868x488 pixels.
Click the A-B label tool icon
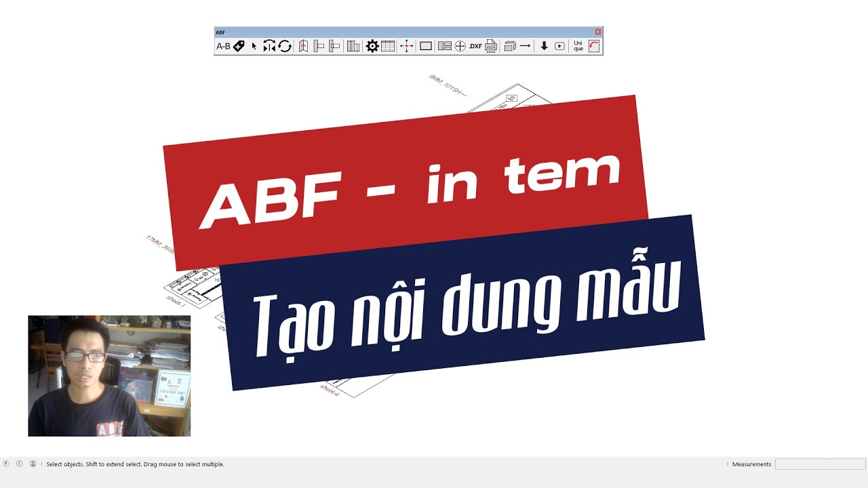click(x=223, y=46)
